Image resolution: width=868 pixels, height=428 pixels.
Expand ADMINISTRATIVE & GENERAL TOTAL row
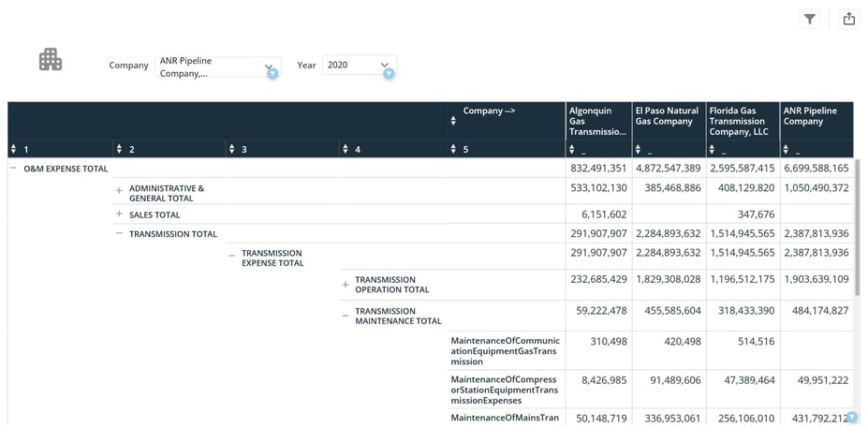[x=119, y=190]
